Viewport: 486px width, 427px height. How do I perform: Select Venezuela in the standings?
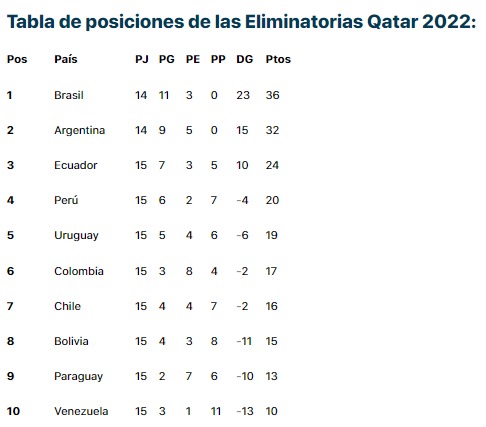click(81, 411)
